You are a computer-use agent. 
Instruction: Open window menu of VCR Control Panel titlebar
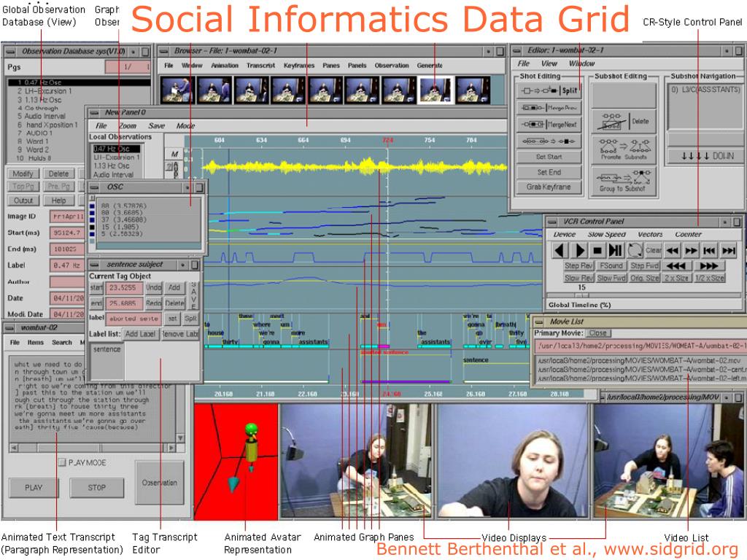(x=552, y=222)
